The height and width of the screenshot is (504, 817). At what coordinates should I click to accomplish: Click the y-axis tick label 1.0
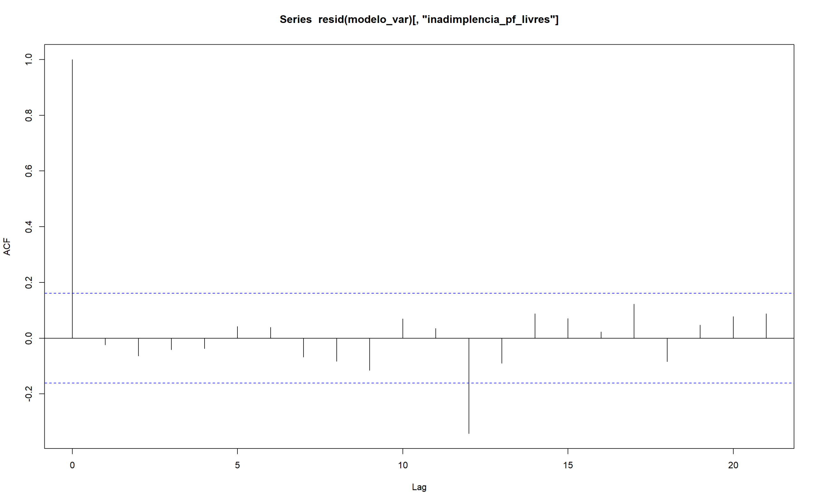pos(29,60)
